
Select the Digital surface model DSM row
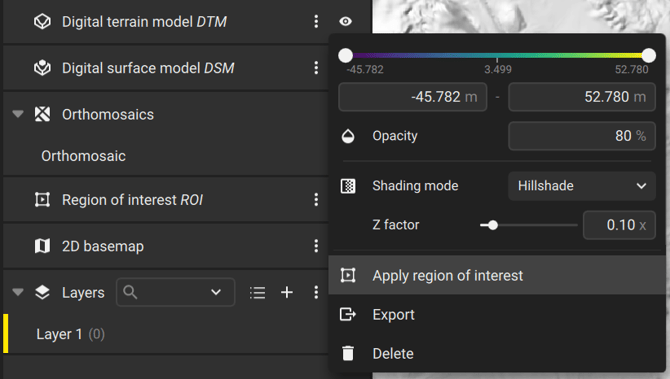tap(166, 68)
